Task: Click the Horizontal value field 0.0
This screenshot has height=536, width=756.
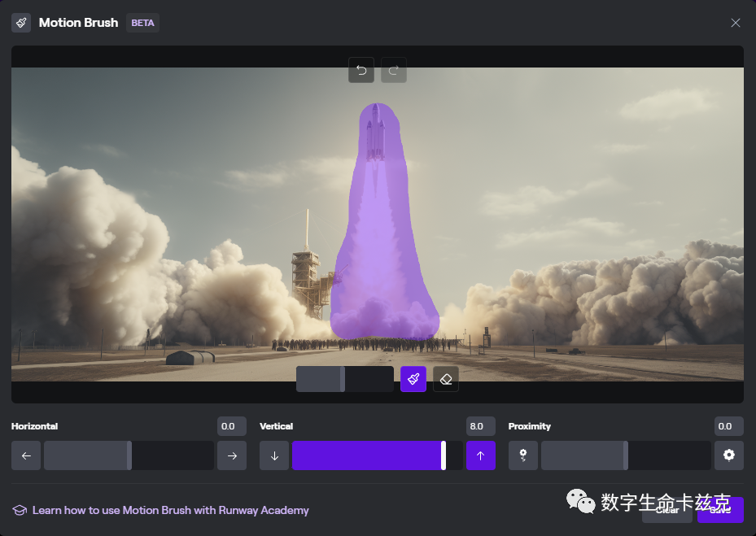Action: [232, 426]
